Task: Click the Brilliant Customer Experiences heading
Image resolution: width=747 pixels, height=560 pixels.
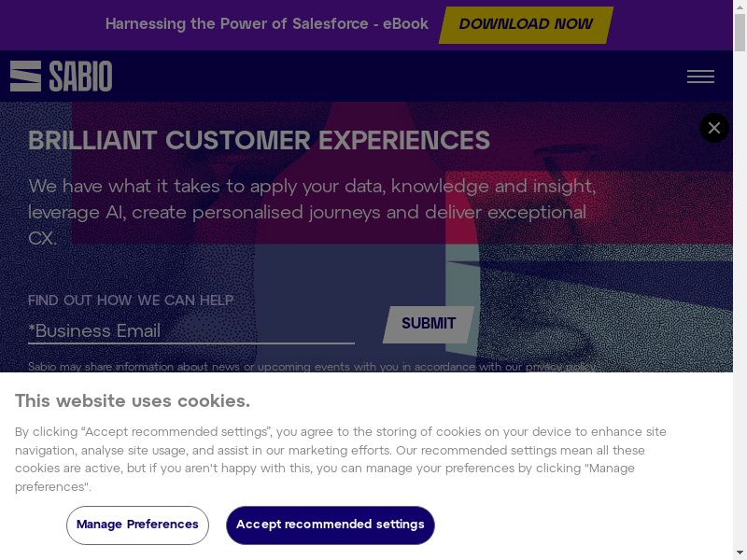Action: 259,141
